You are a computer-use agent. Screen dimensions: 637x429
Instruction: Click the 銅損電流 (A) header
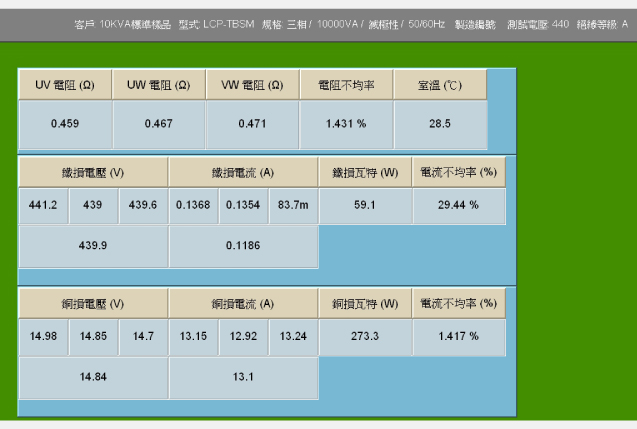click(x=243, y=303)
